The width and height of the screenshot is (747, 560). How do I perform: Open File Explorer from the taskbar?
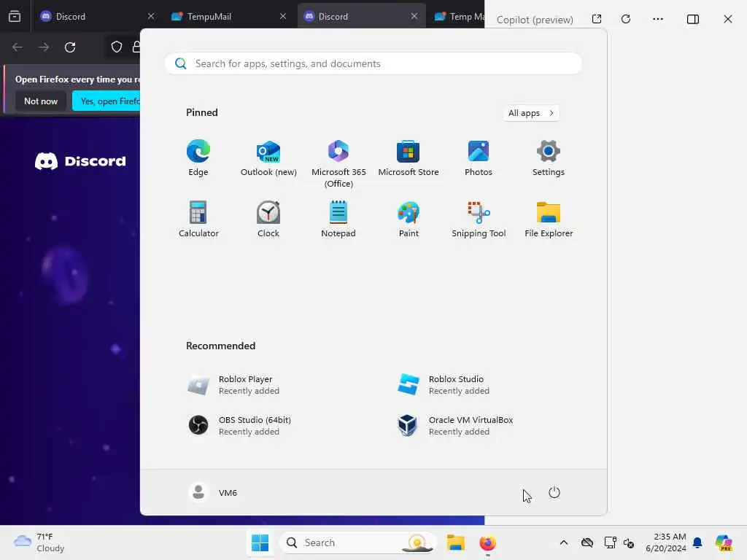click(x=455, y=542)
